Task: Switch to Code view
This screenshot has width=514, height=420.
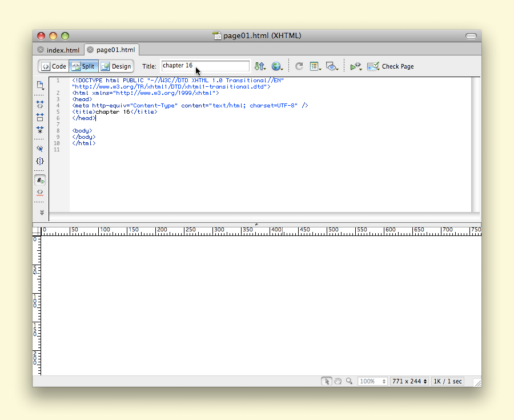Action: click(54, 66)
